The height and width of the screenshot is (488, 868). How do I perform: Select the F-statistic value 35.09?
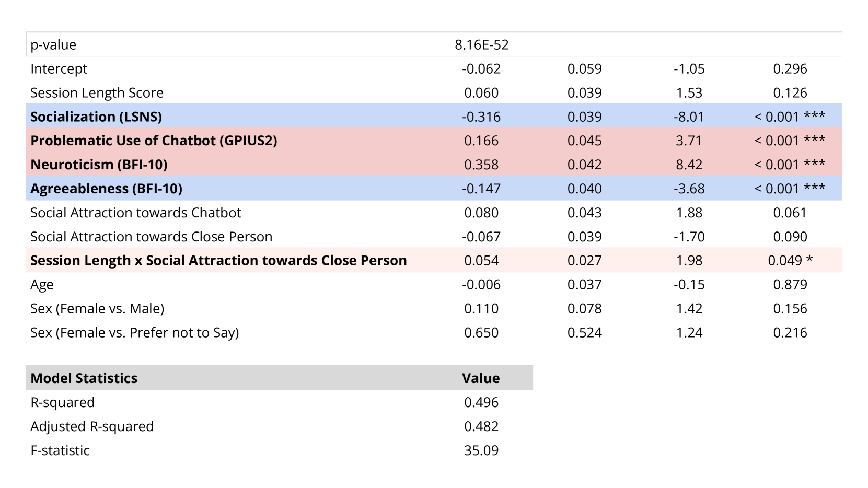[x=481, y=450]
